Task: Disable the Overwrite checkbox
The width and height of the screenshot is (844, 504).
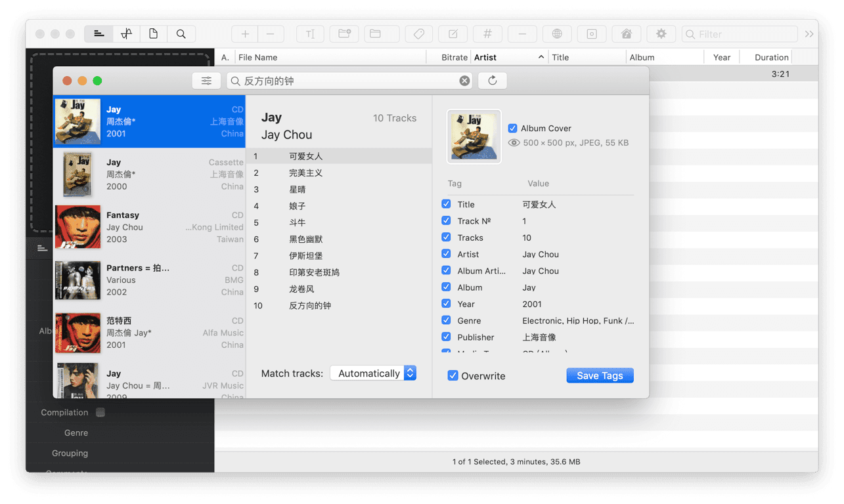Action: pyautogui.click(x=453, y=375)
